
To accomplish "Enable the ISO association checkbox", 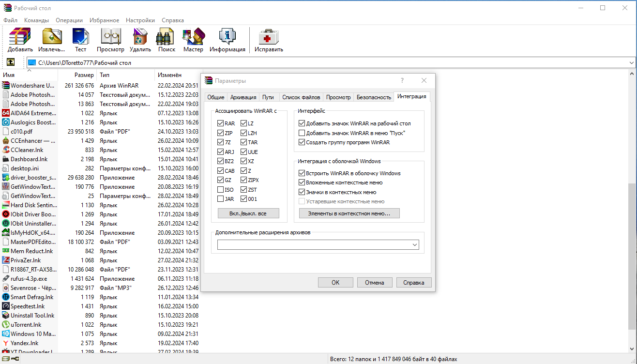I will (221, 190).
